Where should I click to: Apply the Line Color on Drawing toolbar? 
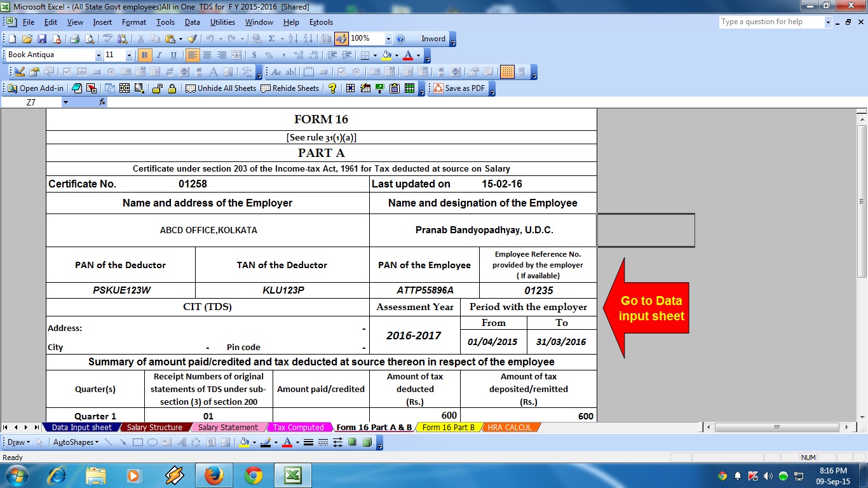pyautogui.click(x=266, y=442)
